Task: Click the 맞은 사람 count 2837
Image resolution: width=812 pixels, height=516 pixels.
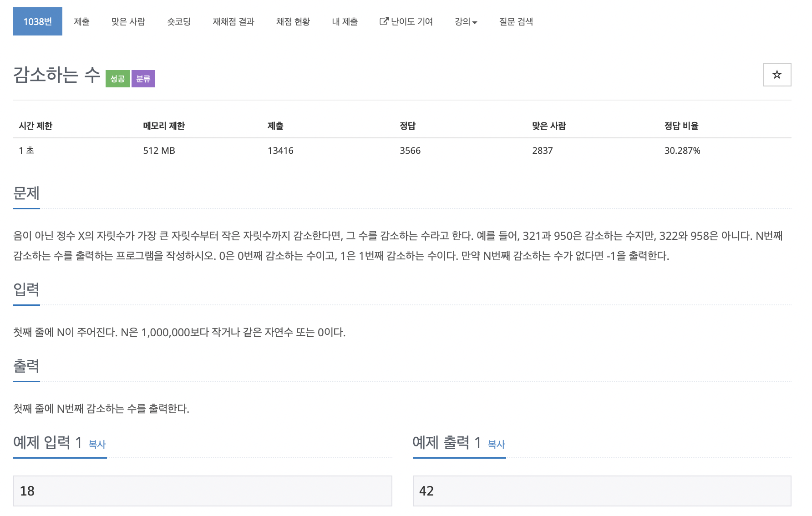Action: pyautogui.click(x=543, y=151)
